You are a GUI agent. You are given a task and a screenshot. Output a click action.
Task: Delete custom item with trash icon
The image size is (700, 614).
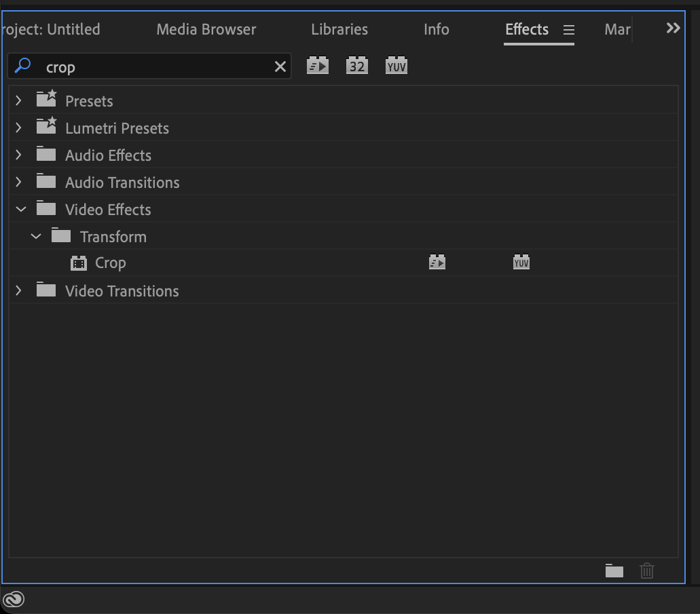647,571
